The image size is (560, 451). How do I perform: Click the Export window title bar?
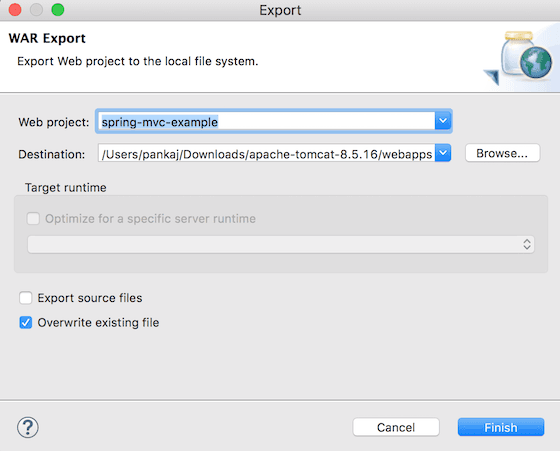(x=280, y=10)
